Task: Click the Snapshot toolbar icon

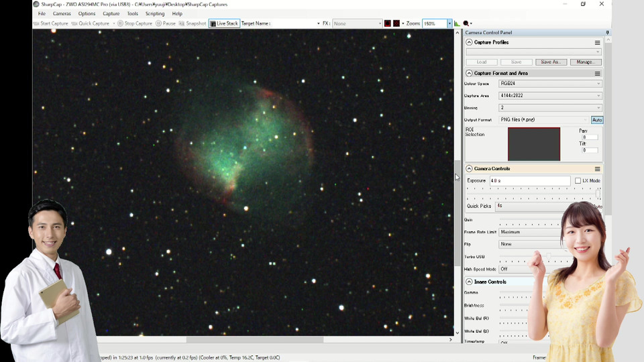Action: 192,23
